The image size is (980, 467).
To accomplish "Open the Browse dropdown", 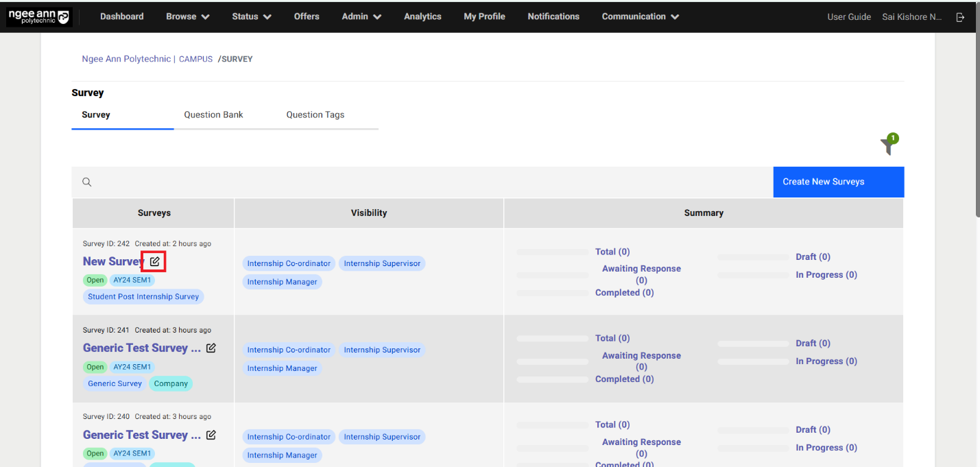I will pos(187,16).
